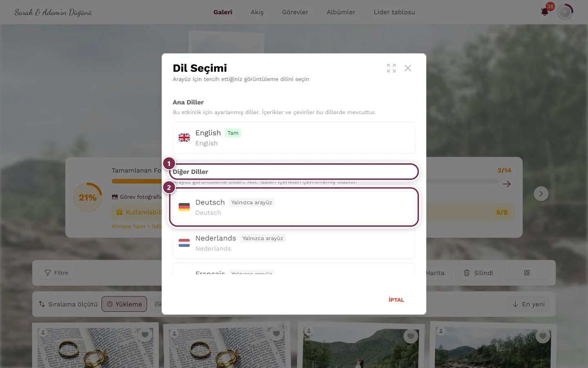The image size is (588, 368).
Task: Like the mountain wedding couple photo
Action: point(411,336)
